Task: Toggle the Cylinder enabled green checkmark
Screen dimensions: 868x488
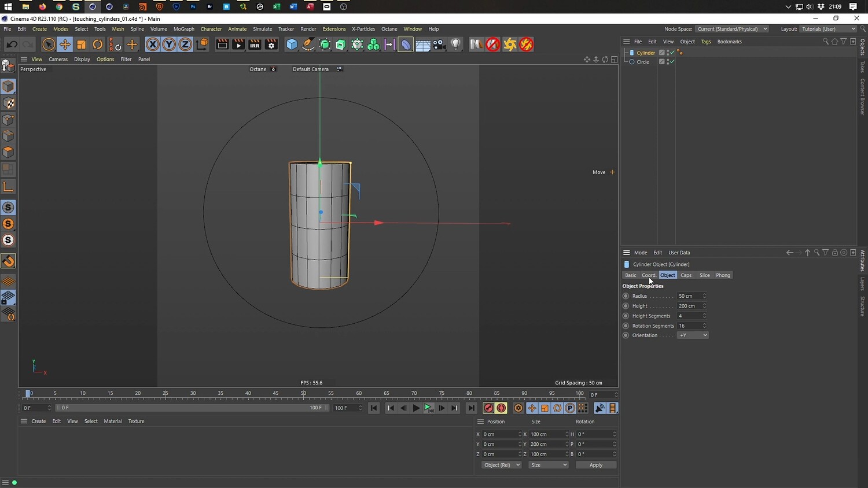Action: [672, 53]
